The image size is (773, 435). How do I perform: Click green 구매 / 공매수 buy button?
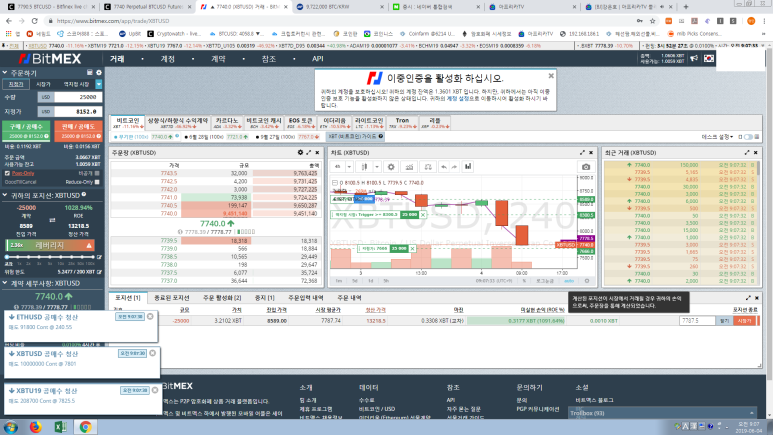pyautogui.click(x=26, y=131)
